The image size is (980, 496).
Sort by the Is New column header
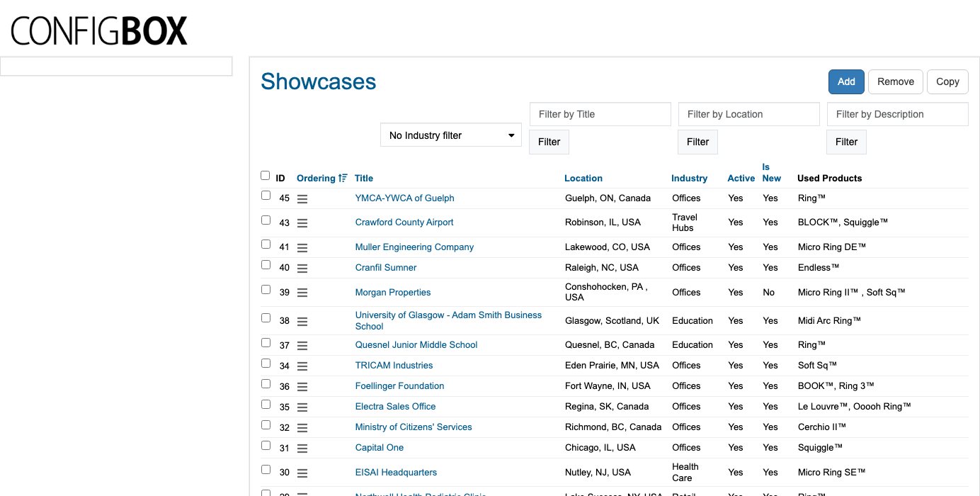click(772, 173)
